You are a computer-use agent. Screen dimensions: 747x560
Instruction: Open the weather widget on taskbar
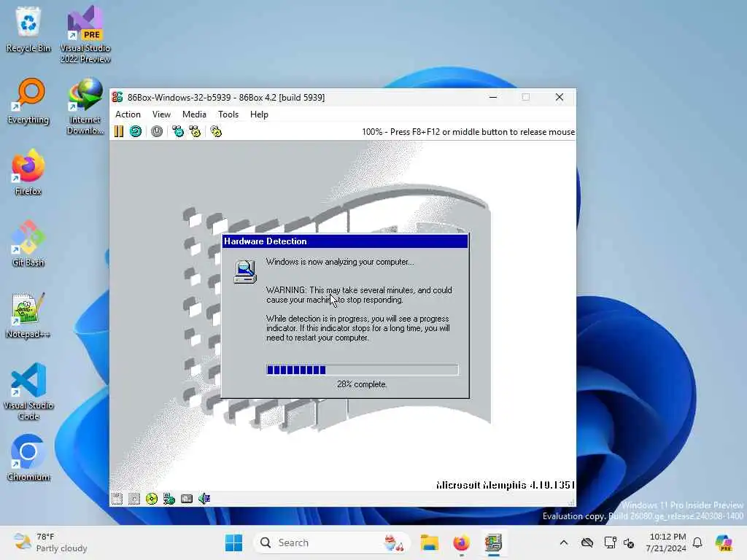click(x=50, y=542)
